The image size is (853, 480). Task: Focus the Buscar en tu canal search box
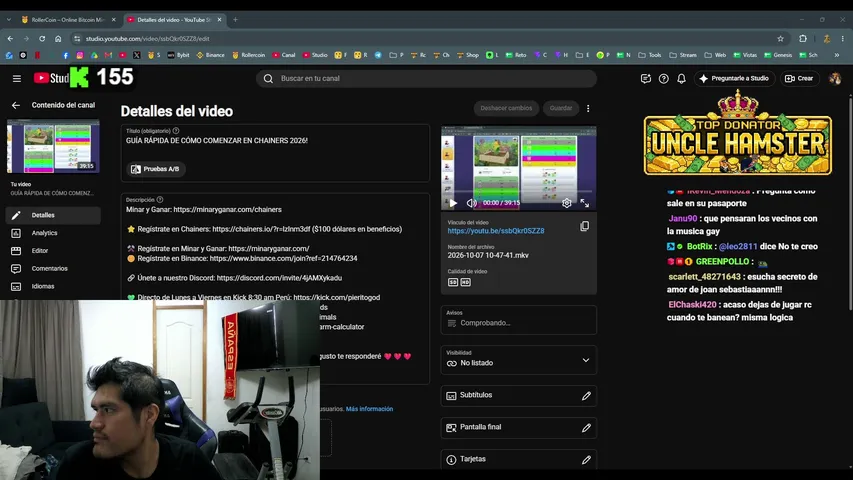pyautogui.click(x=426, y=78)
